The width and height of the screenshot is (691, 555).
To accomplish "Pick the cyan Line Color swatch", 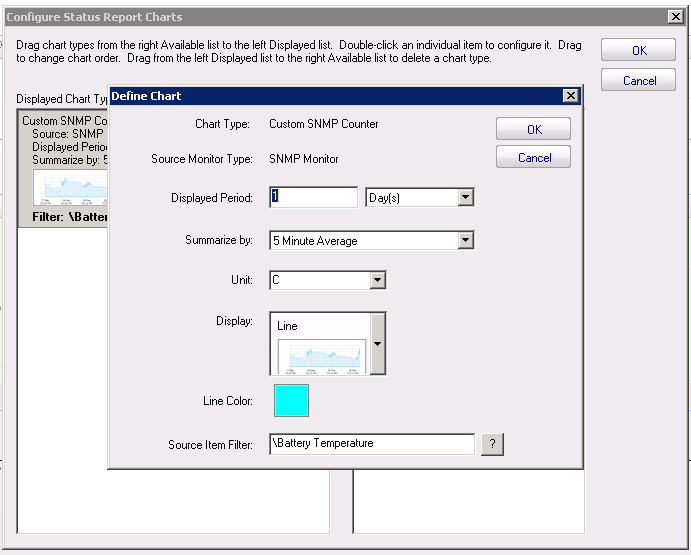I will (x=291, y=400).
